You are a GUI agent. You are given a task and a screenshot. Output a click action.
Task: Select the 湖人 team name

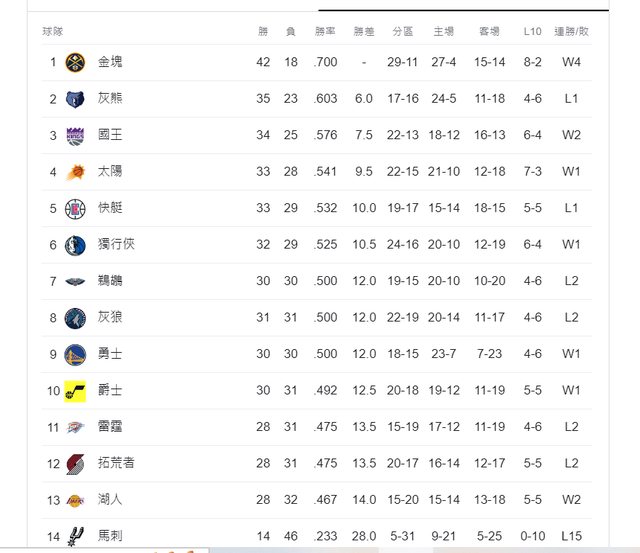(x=110, y=500)
